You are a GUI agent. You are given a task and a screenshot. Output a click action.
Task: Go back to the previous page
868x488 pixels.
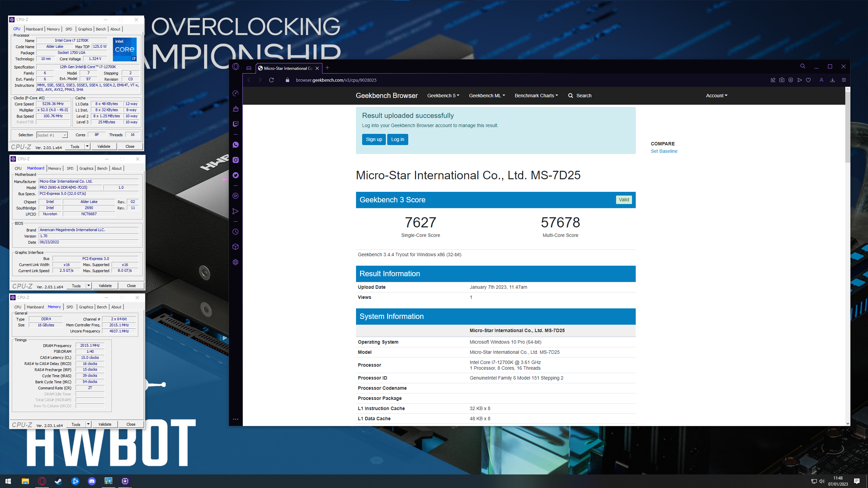click(249, 80)
